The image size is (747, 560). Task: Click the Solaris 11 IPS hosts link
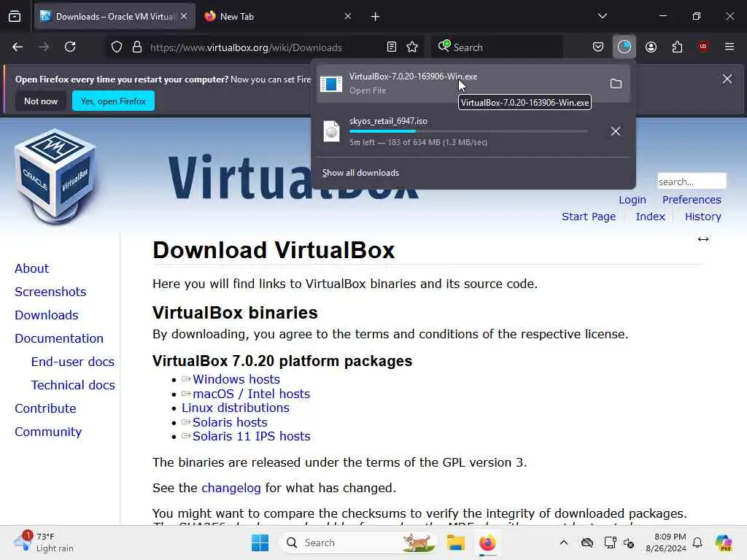pos(252,436)
